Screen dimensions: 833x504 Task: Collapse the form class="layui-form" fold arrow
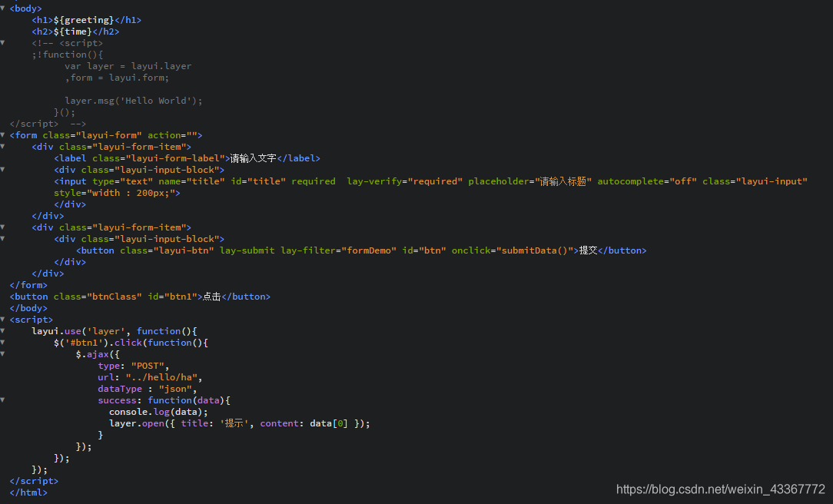[x=2, y=135]
